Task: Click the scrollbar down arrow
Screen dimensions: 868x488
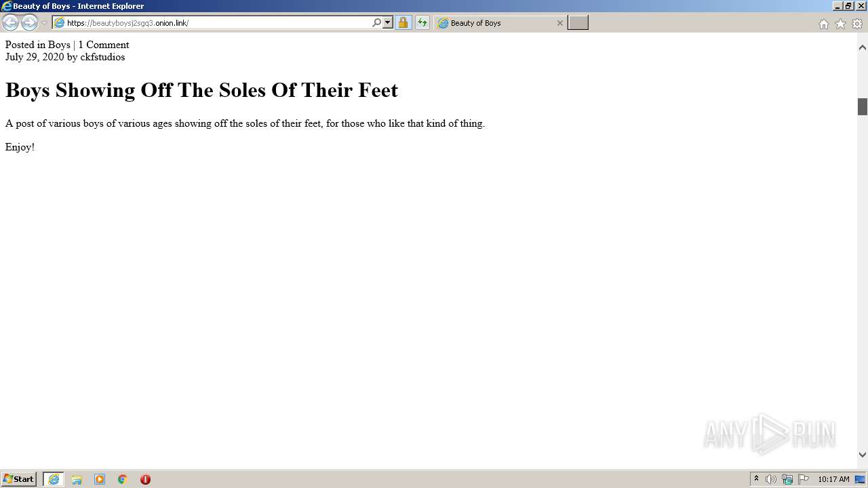Action: click(x=863, y=455)
